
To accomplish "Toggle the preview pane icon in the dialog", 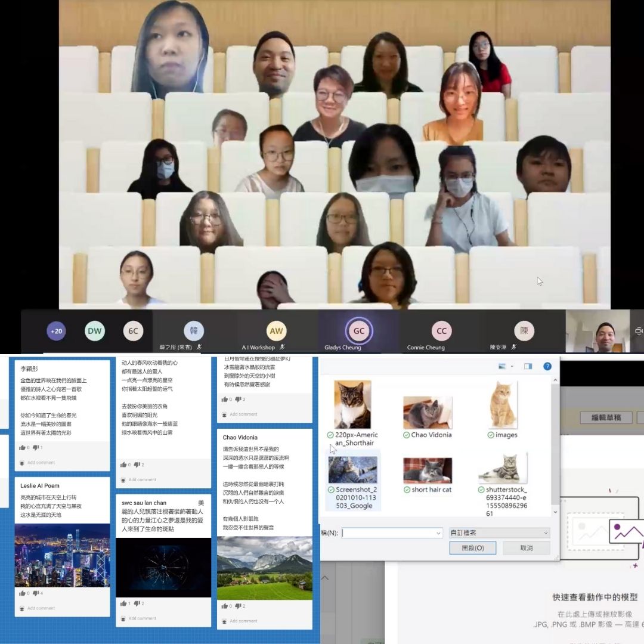I will tap(528, 366).
